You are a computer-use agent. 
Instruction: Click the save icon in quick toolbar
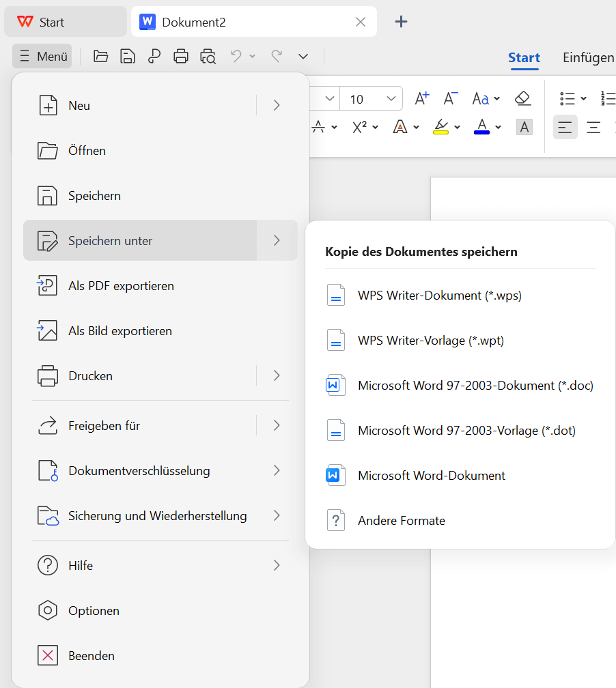[127, 57]
